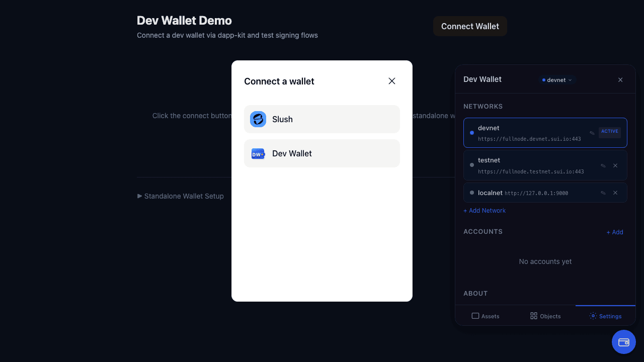
Task: Expand the Standalone Wallet Setup section
Action: (x=180, y=196)
